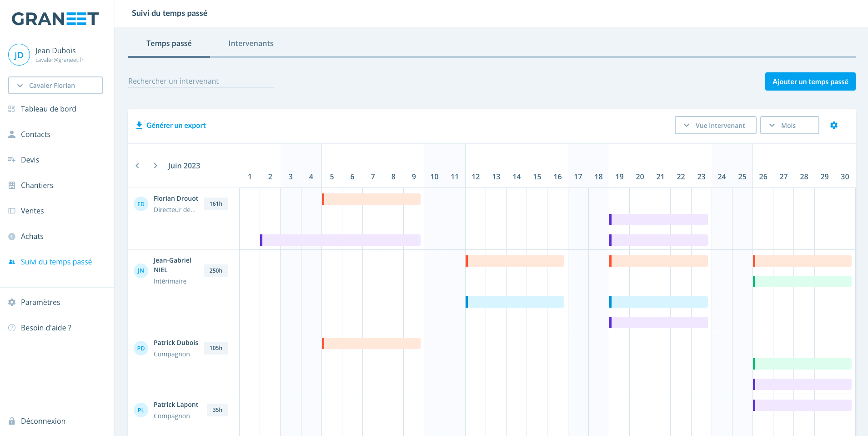Open the Mois period dropdown
This screenshot has width=868, height=436.
coord(789,125)
